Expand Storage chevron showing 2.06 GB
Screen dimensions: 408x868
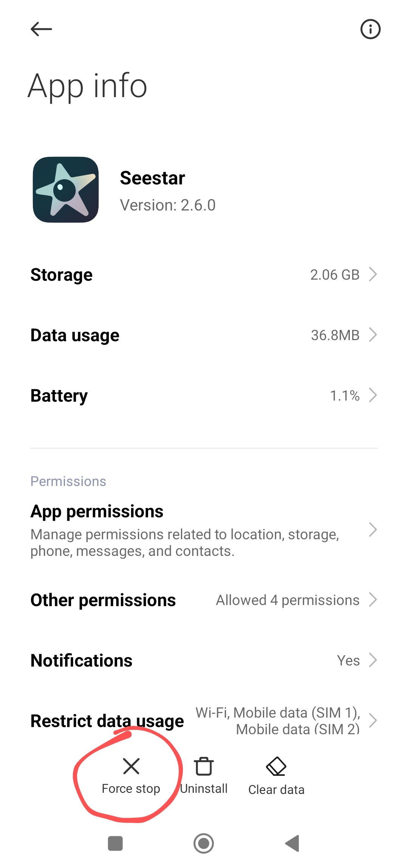[373, 274]
